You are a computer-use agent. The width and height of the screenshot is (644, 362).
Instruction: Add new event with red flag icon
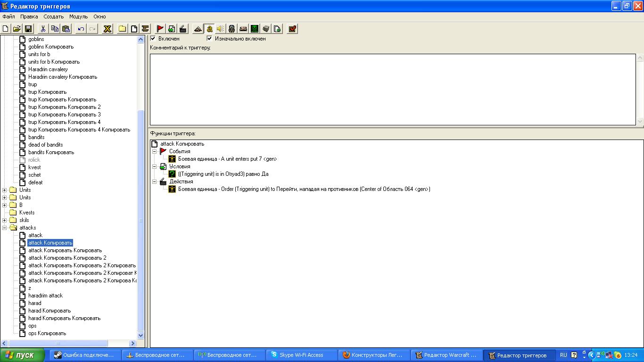tap(160, 29)
